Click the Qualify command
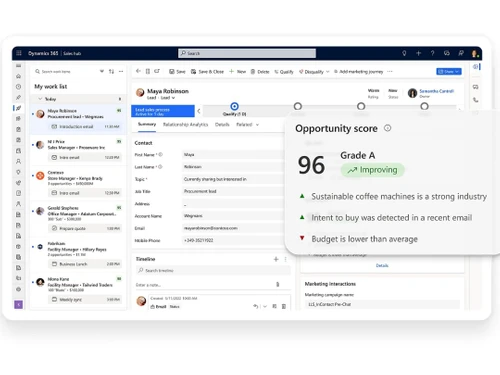Image resolution: width=500 pixels, height=375 pixels. pyautogui.click(x=284, y=72)
